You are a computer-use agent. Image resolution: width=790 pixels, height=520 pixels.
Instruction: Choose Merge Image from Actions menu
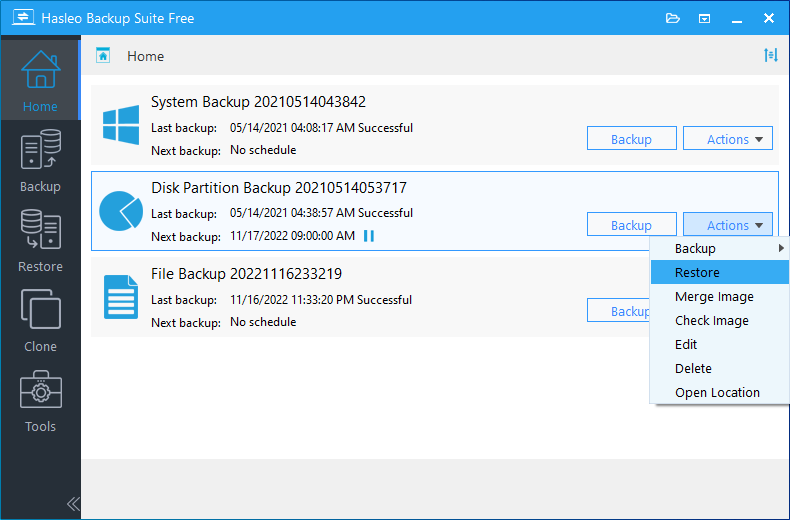click(720, 296)
